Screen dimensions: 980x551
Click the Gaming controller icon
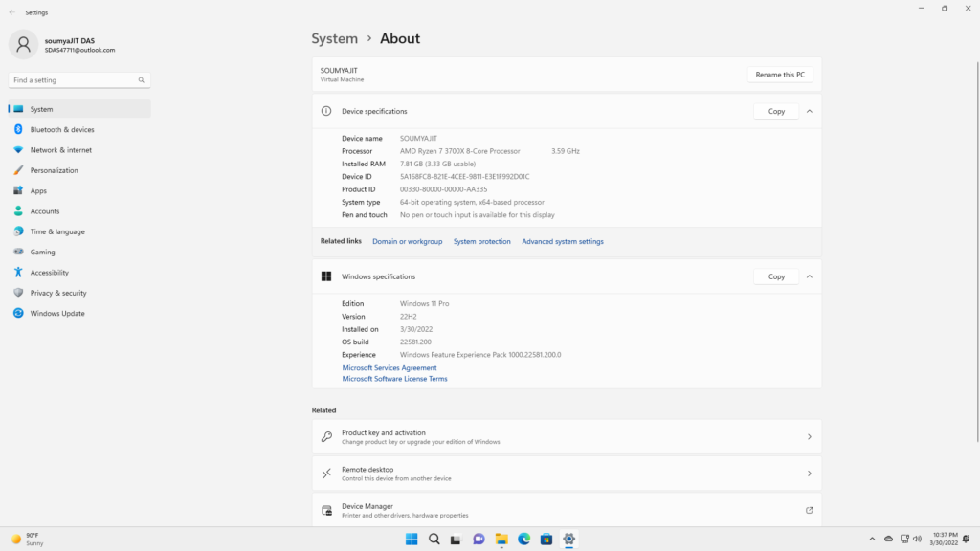18,252
